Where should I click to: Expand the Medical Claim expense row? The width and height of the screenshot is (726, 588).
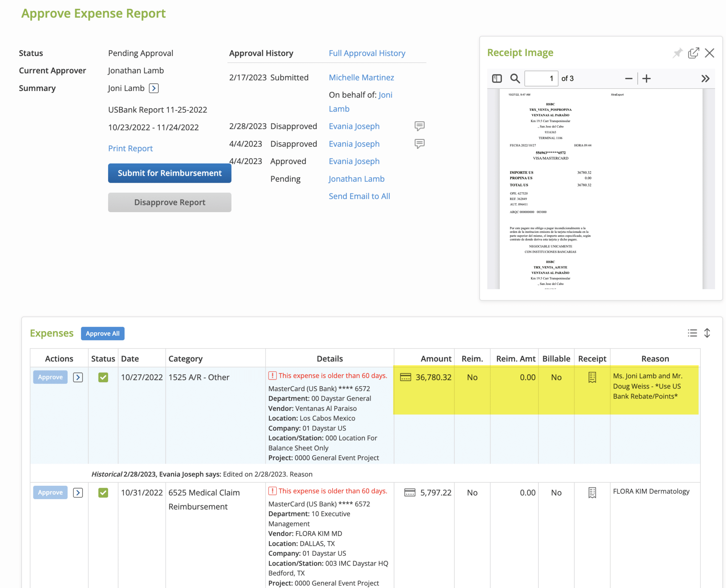coord(78,492)
